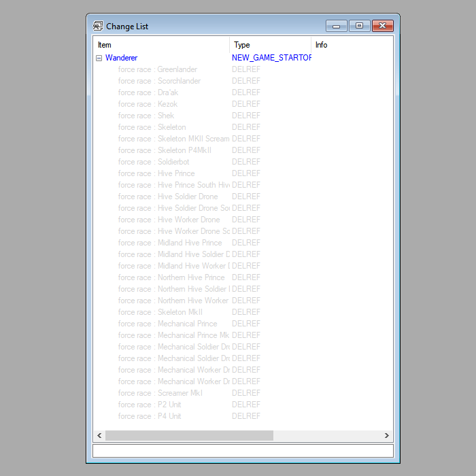The image size is (476, 476).
Task: Select row force race : Skeleton MKII Scream
Action: [x=173, y=139]
